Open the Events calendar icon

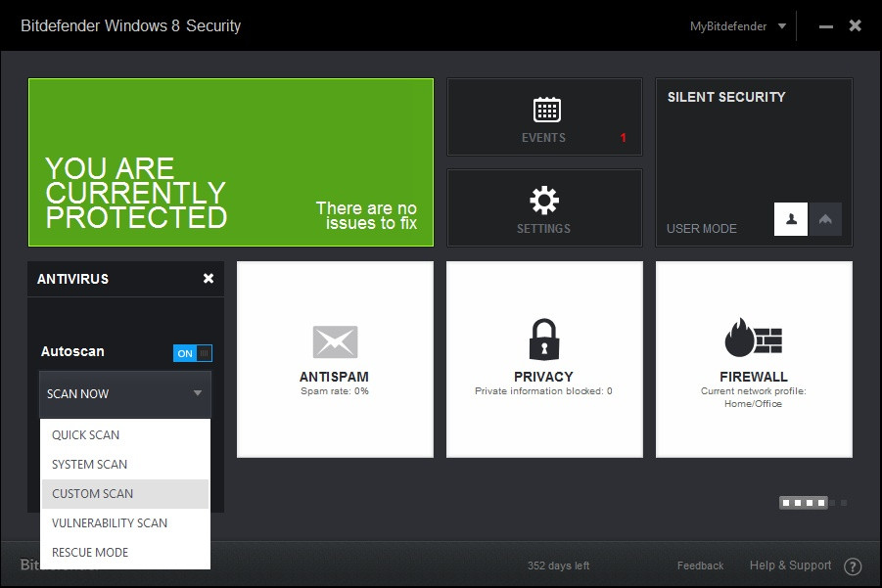[x=546, y=110]
